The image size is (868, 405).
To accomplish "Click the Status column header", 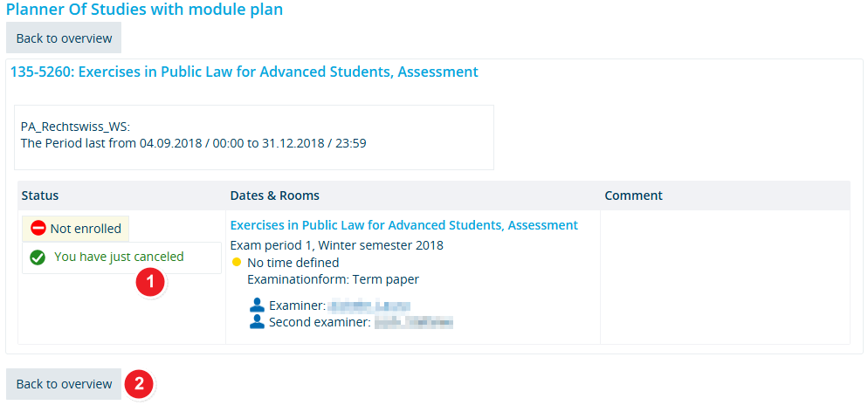I will [40, 196].
